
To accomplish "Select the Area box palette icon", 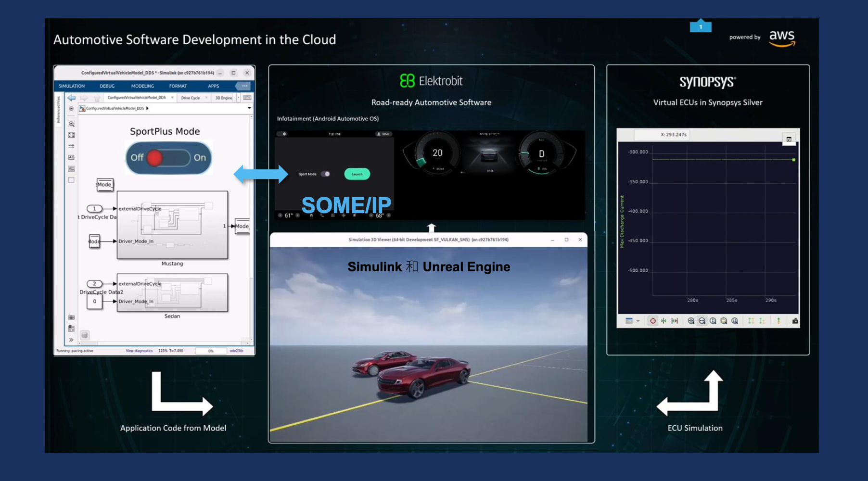I will pos(71,180).
